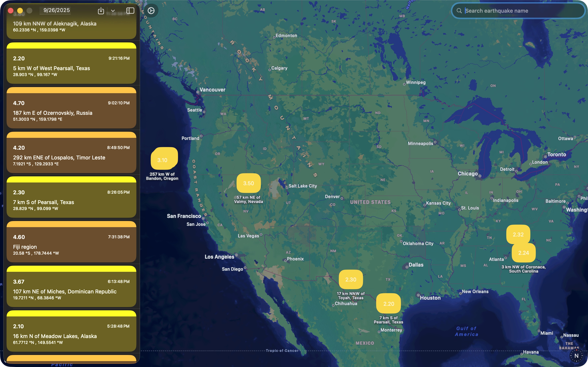588x367 pixels.
Task: Click the search magnifier icon
Action: pyautogui.click(x=459, y=11)
